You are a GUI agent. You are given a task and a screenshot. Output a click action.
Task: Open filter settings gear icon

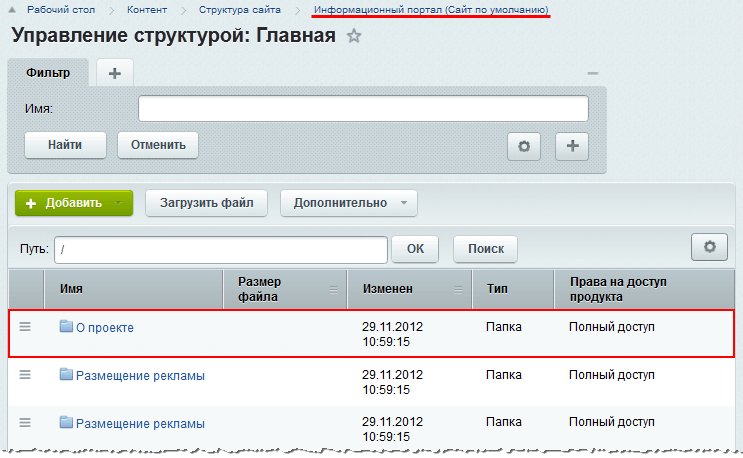[x=523, y=145]
